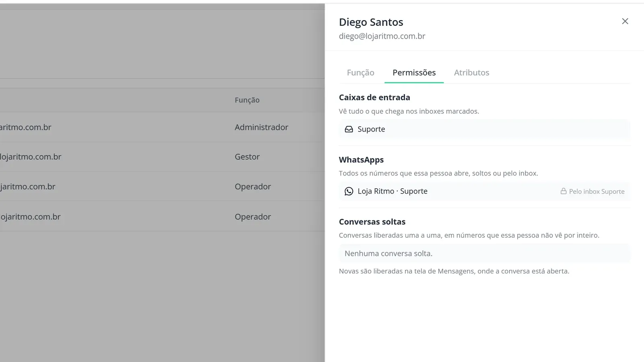The width and height of the screenshot is (644, 362).
Task: Click the WhatsApps section heading
Action: coord(361,160)
